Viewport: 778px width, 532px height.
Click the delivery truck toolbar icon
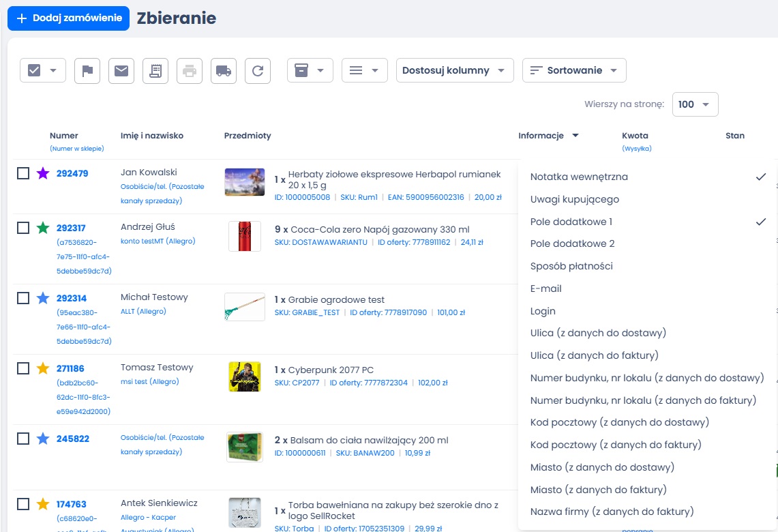224,70
